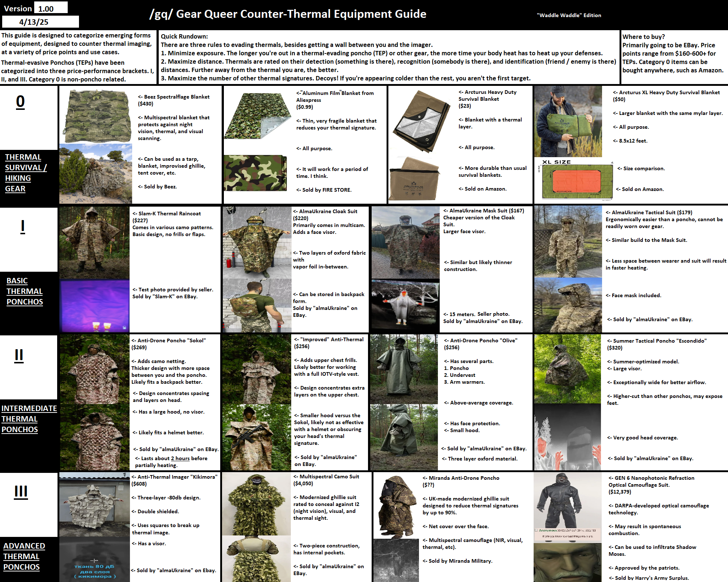Click the version number 1.00 box
The image size is (728, 582).
[x=51, y=8]
